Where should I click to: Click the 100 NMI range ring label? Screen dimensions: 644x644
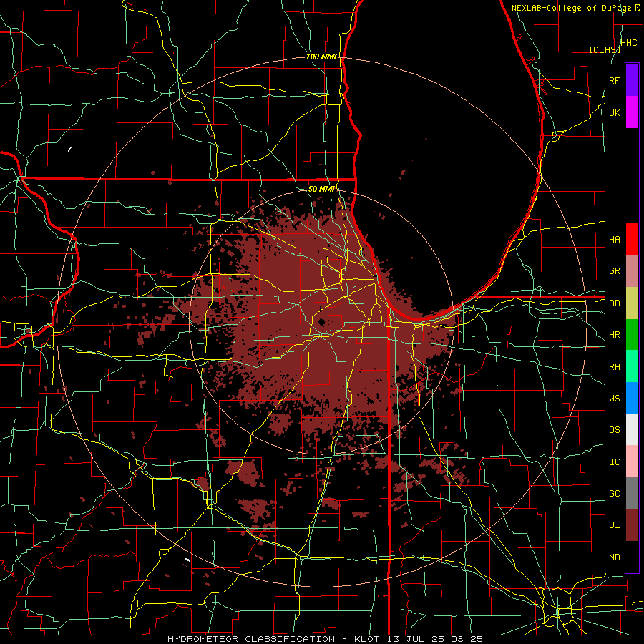coord(321,57)
